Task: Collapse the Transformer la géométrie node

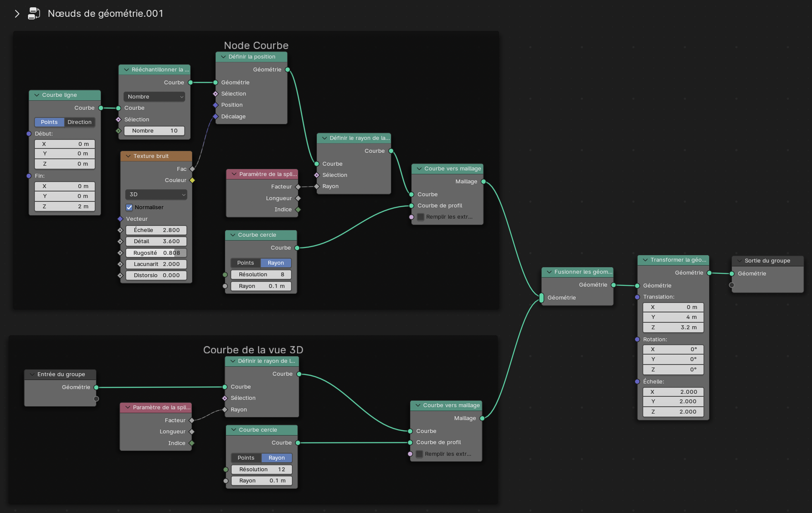Action: click(x=645, y=260)
